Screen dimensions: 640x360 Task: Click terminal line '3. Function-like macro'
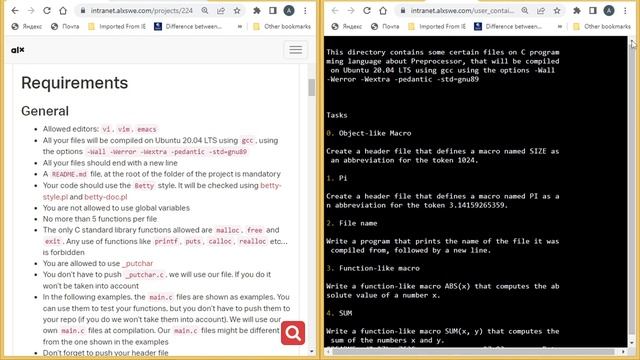click(373, 268)
